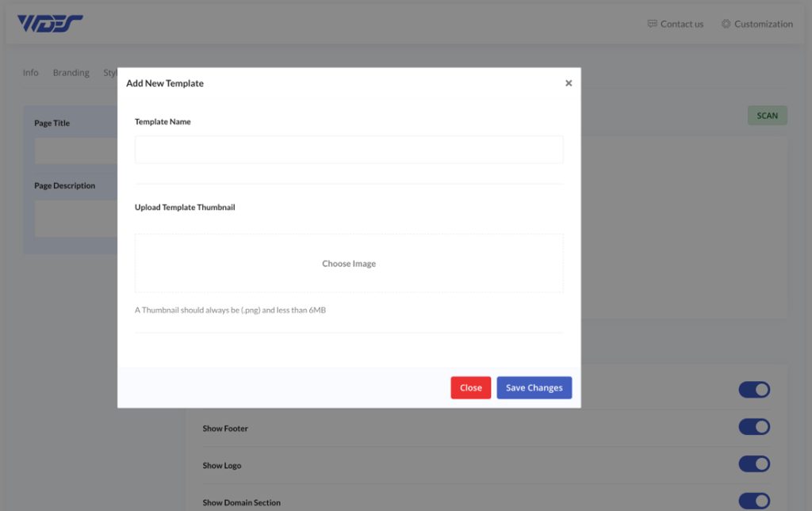This screenshot has width=812, height=511.
Task: Click the Contact us link
Action: point(681,24)
